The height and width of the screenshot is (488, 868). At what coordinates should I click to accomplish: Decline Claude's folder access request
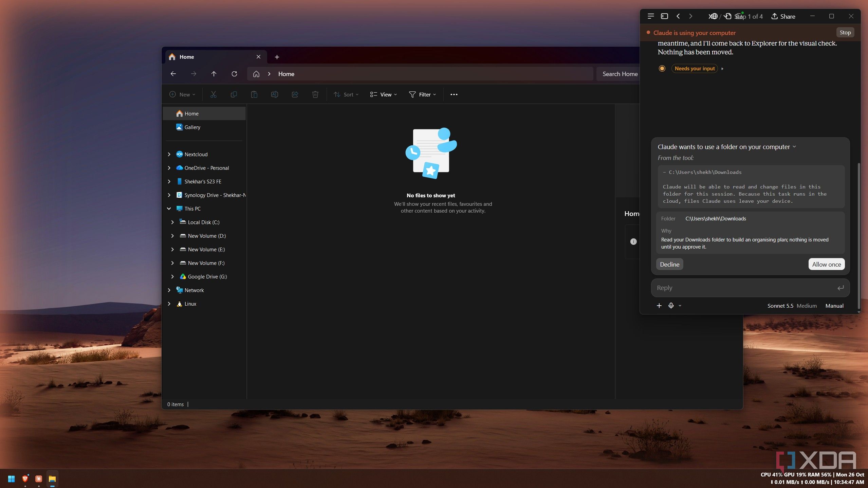(669, 264)
